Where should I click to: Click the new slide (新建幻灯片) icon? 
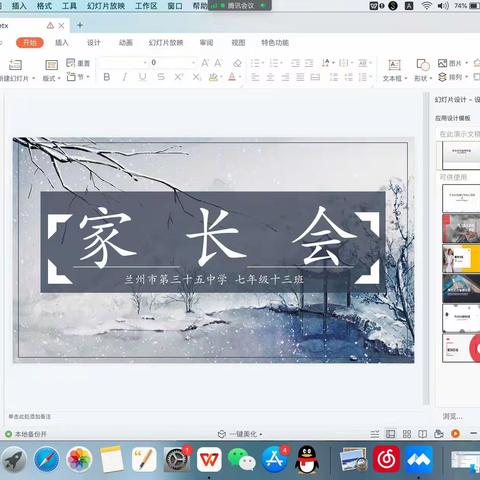(15, 65)
